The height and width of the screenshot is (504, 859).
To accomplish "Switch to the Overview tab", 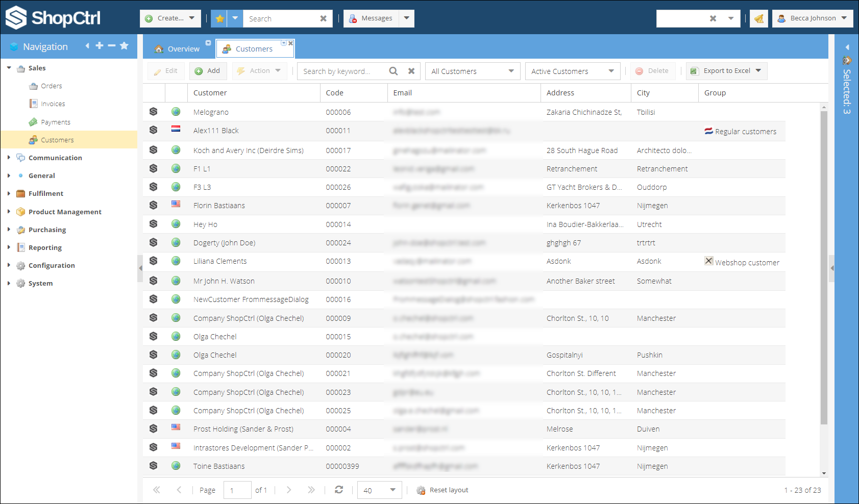I will [178, 49].
